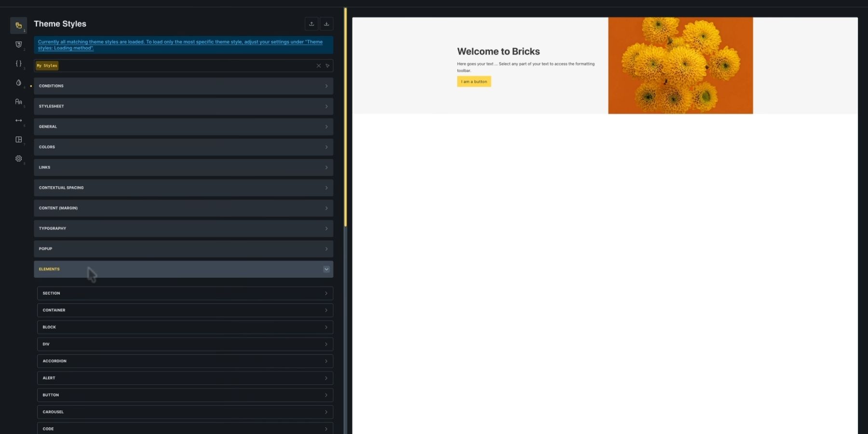Open the layout grid sidebar icon
The image size is (868, 434).
pos(18,139)
